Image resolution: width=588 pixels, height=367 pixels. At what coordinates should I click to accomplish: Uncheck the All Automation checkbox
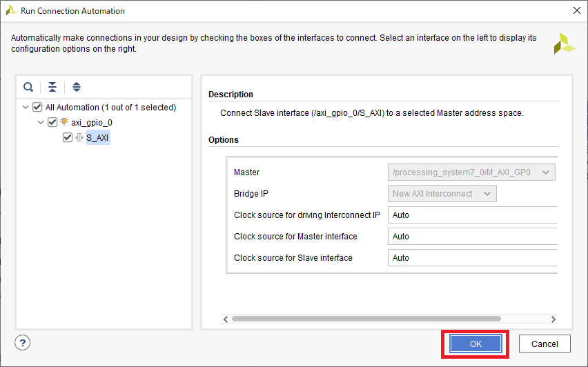coord(37,107)
